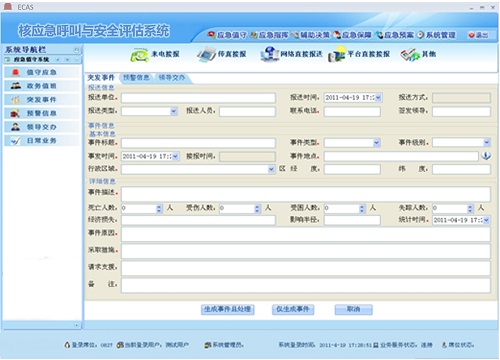Viewport: 500px width, 360px height.
Task: Expand the 报送类型 dropdown
Action: click(173, 111)
